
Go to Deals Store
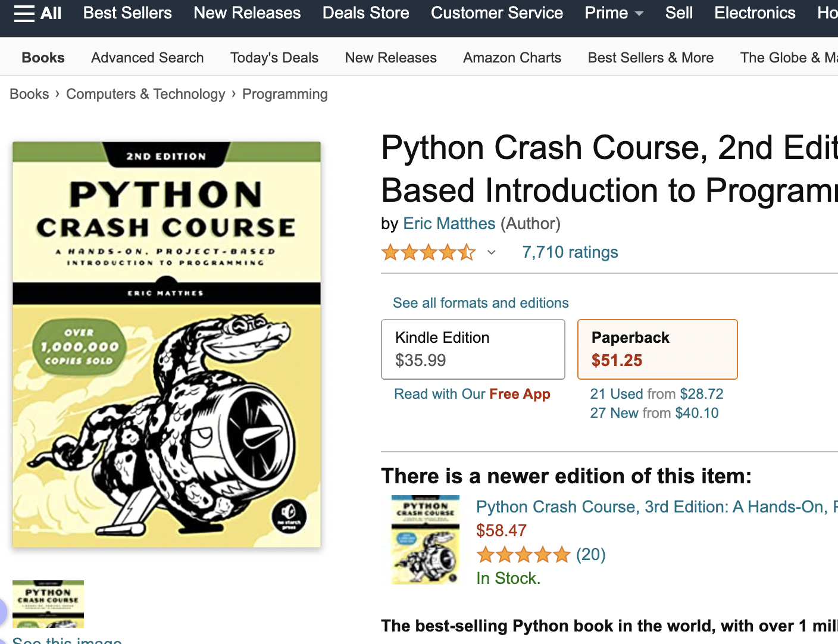click(x=365, y=13)
